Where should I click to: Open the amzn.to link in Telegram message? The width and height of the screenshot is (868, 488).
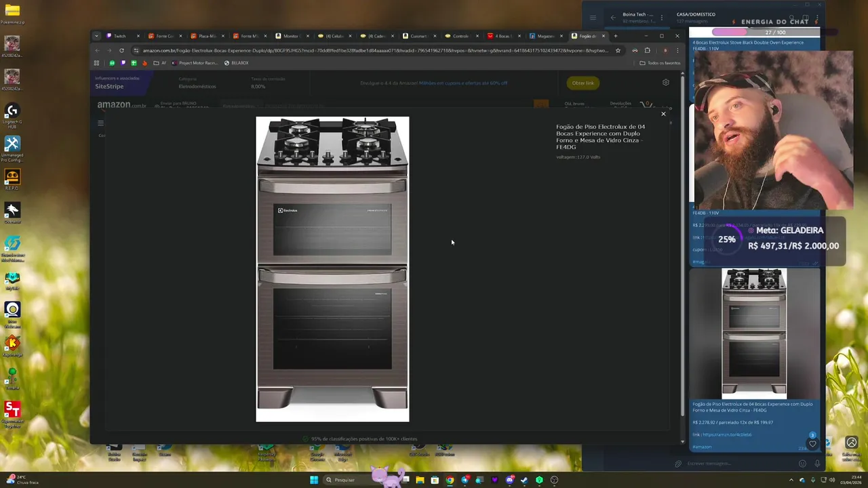tap(727, 434)
